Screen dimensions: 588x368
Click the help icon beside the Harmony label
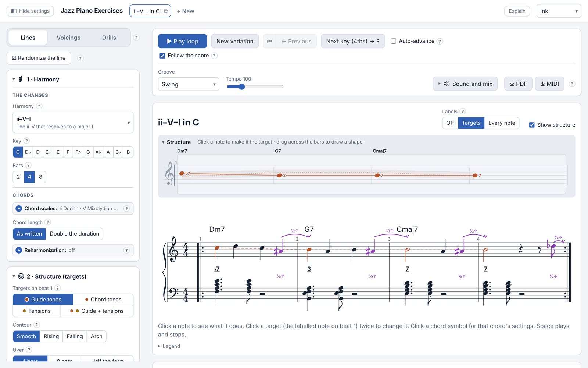coord(39,106)
